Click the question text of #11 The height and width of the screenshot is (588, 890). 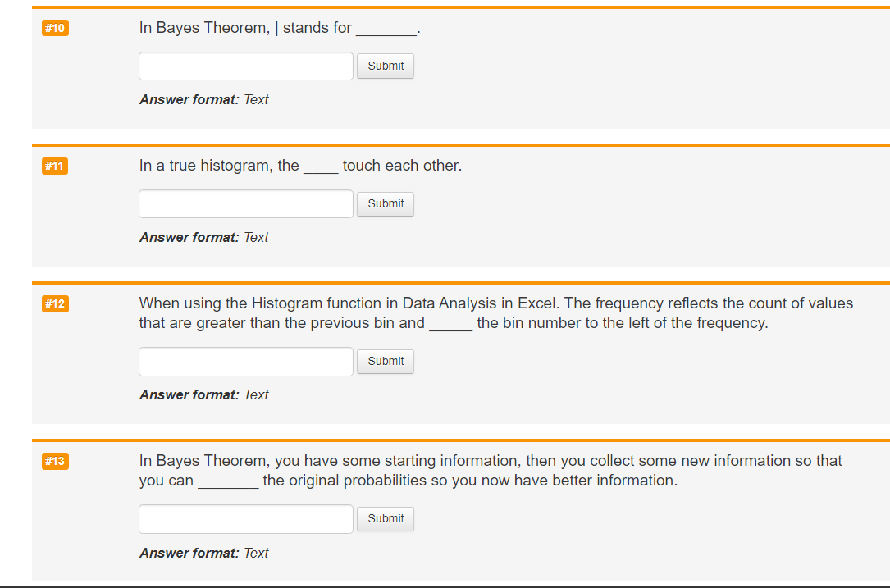299,165
